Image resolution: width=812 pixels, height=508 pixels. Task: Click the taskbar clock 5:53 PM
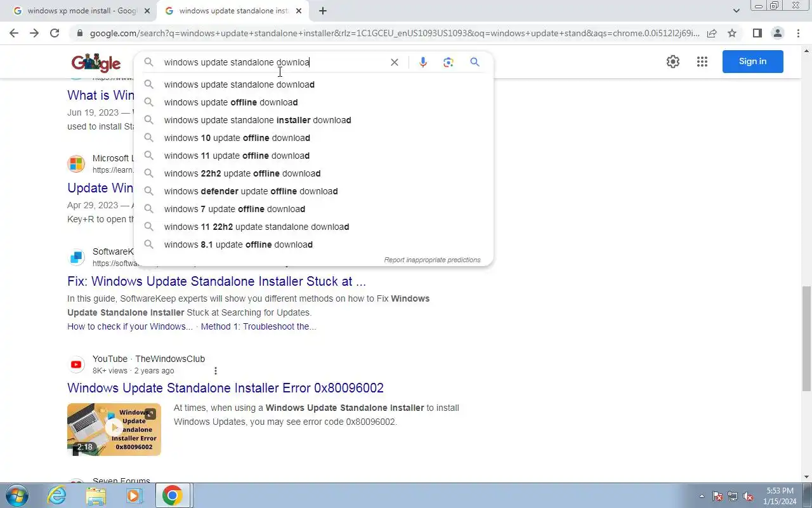[x=780, y=491]
